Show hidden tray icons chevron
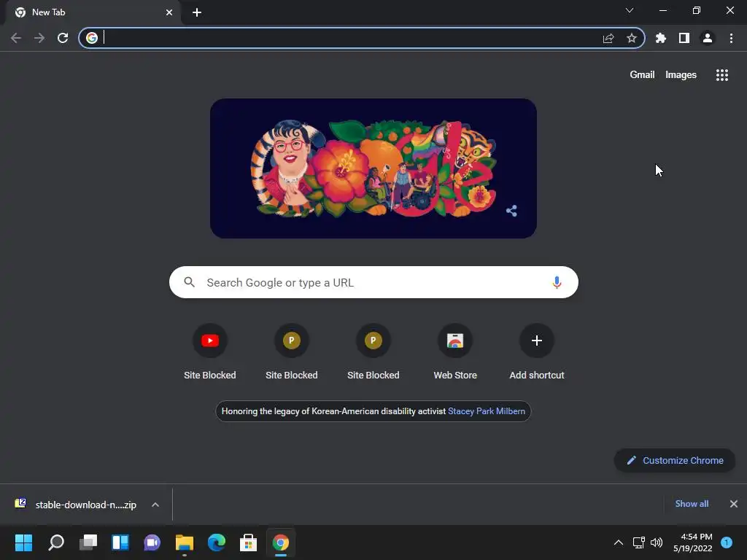The width and height of the screenshot is (747, 560). 619,542
